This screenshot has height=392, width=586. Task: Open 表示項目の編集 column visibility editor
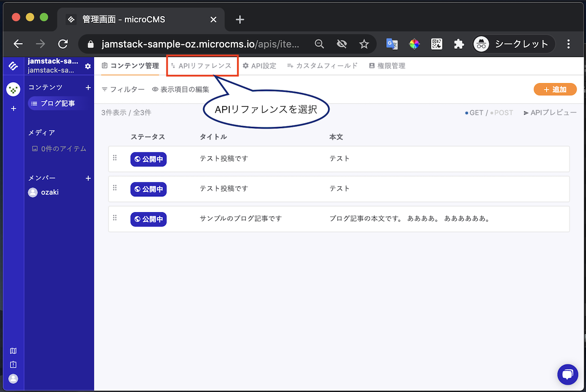(180, 89)
